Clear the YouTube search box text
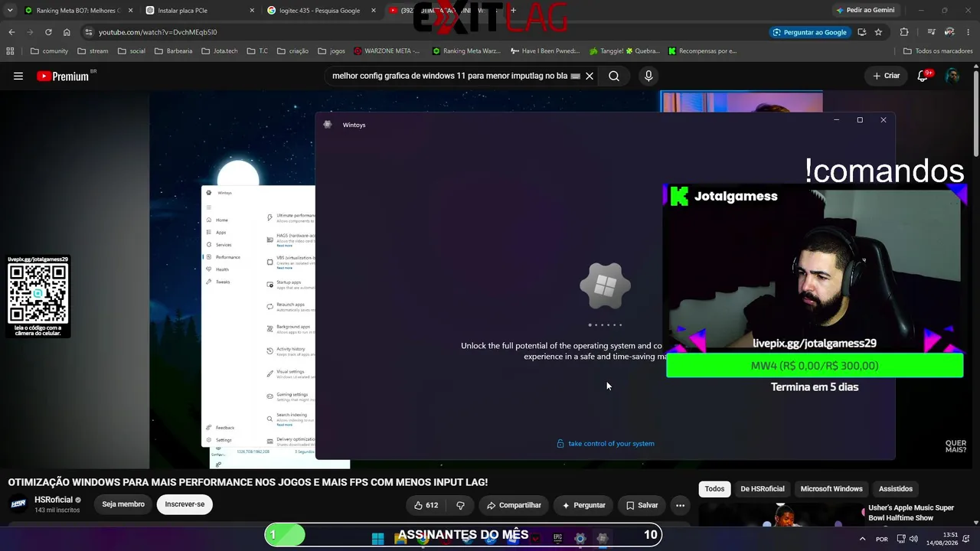 590,76
